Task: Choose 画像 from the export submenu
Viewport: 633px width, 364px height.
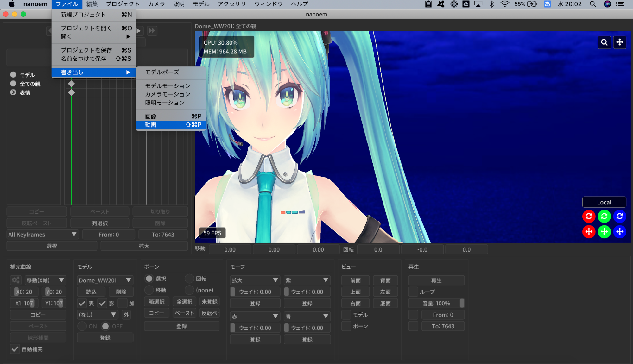Action: point(171,116)
